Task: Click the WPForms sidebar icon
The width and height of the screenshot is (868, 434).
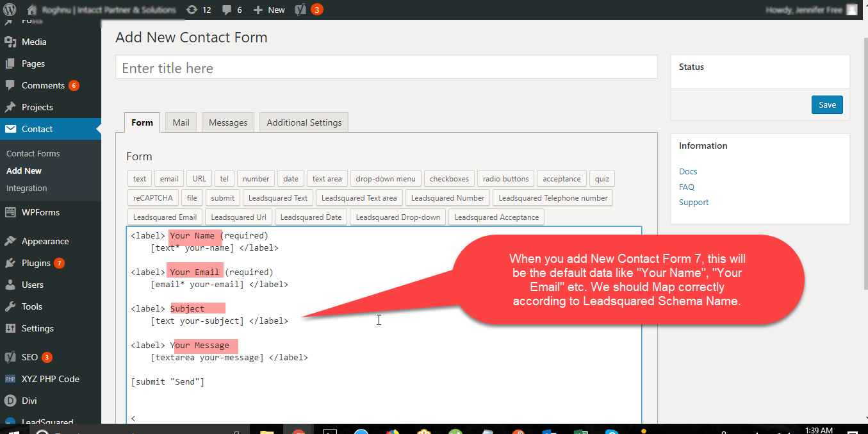Action: pos(10,212)
